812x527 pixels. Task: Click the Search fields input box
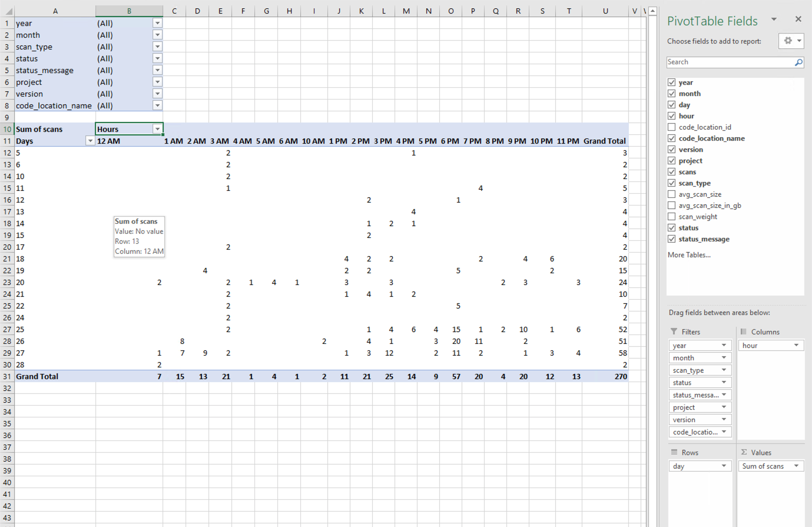click(x=729, y=62)
